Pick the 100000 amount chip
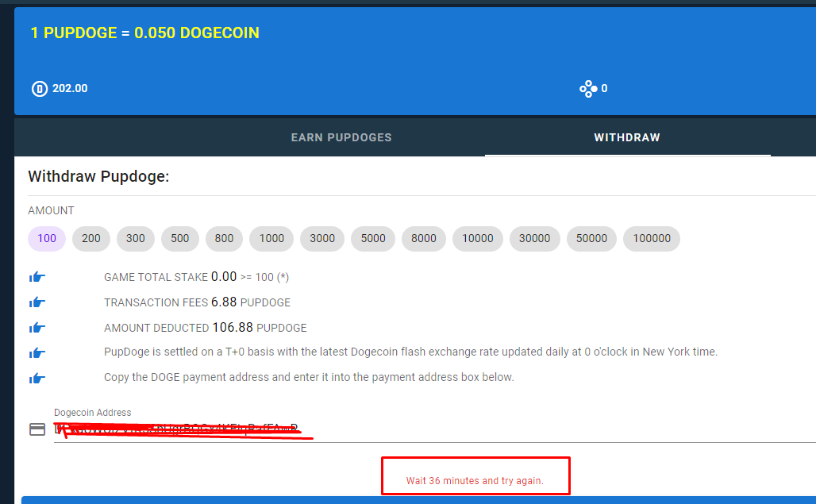 (x=652, y=239)
